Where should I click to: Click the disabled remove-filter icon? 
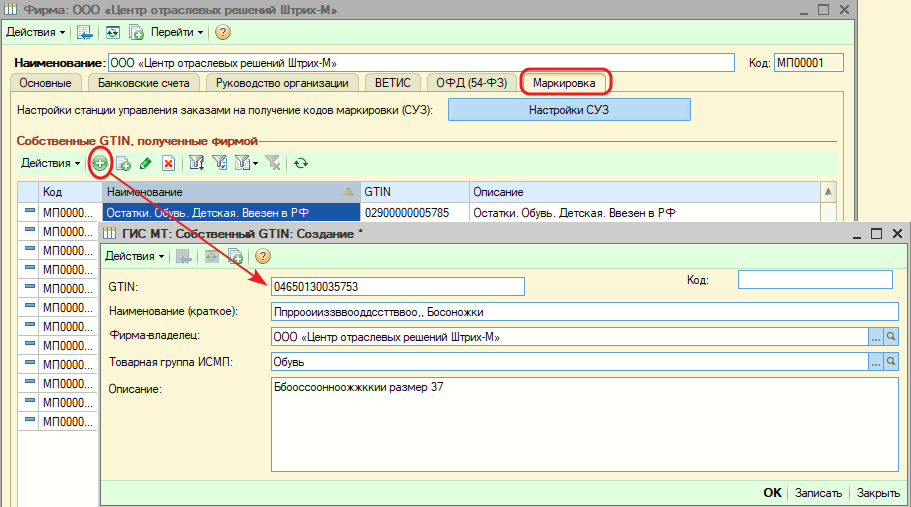pyautogui.click(x=272, y=163)
